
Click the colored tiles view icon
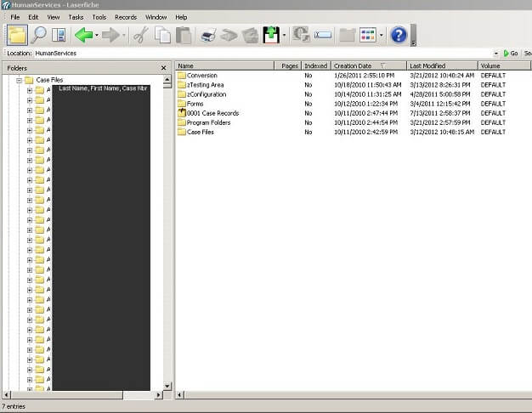(x=368, y=35)
